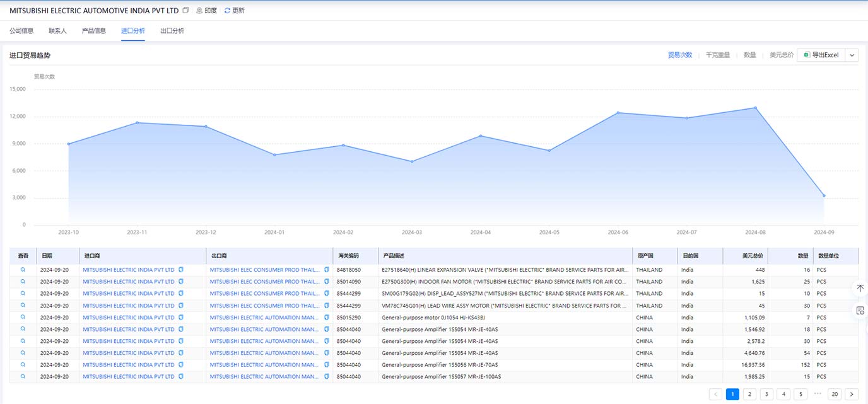The height and width of the screenshot is (404, 868).
Task: Click the 2024-06 data point on chart
Action: (618, 113)
